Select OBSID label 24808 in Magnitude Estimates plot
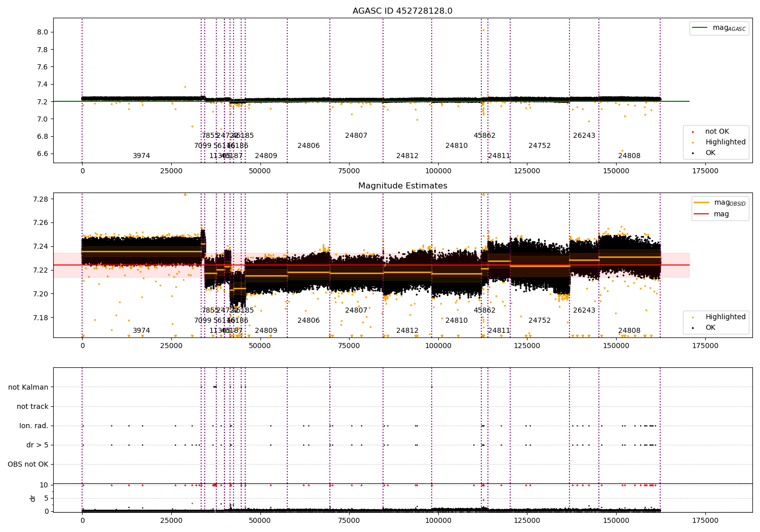This screenshot has height=532, width=760. point(629,331)
